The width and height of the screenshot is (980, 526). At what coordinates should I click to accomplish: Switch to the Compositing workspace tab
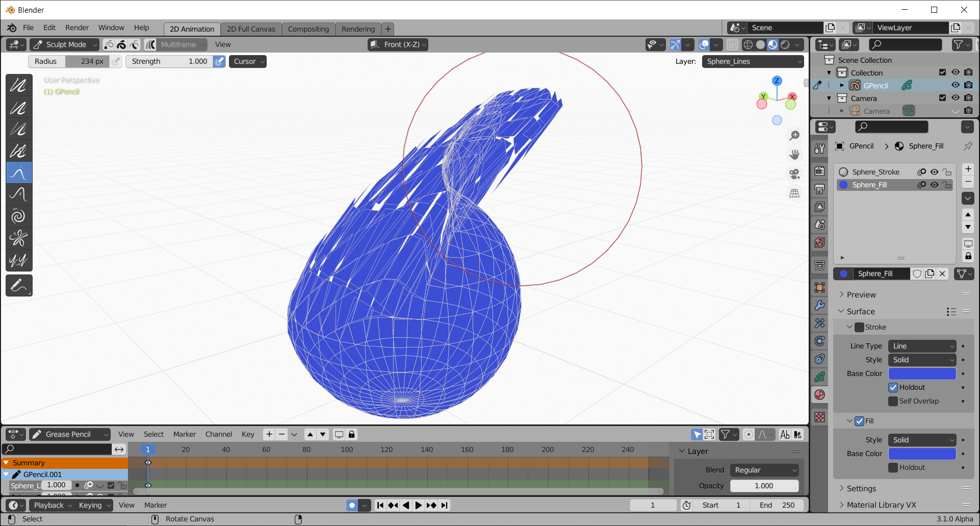coord(308,29)
